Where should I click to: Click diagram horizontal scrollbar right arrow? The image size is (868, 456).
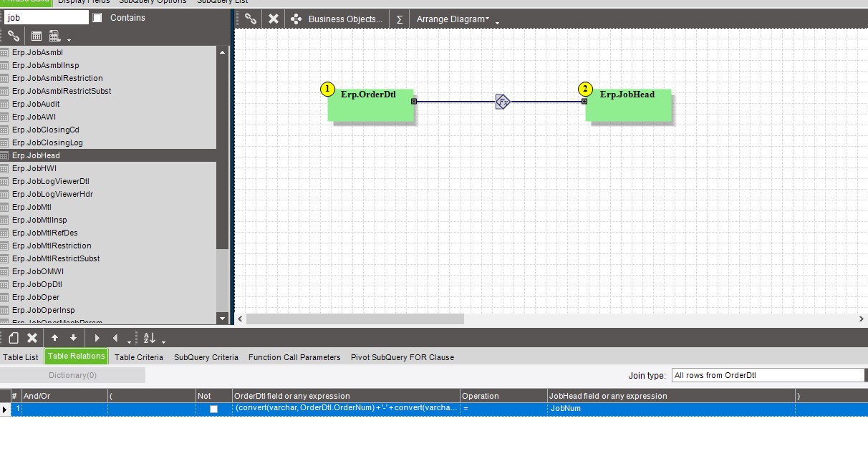coord(862,319)
